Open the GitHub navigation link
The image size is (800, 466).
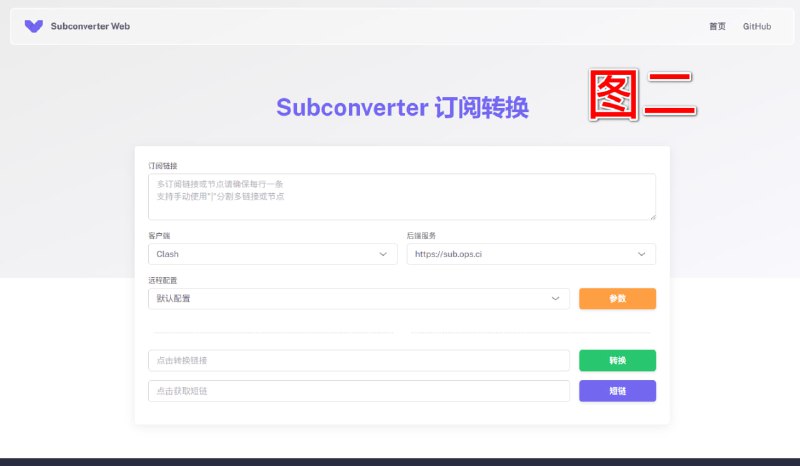pyautogui.click(x=757, y=26)
